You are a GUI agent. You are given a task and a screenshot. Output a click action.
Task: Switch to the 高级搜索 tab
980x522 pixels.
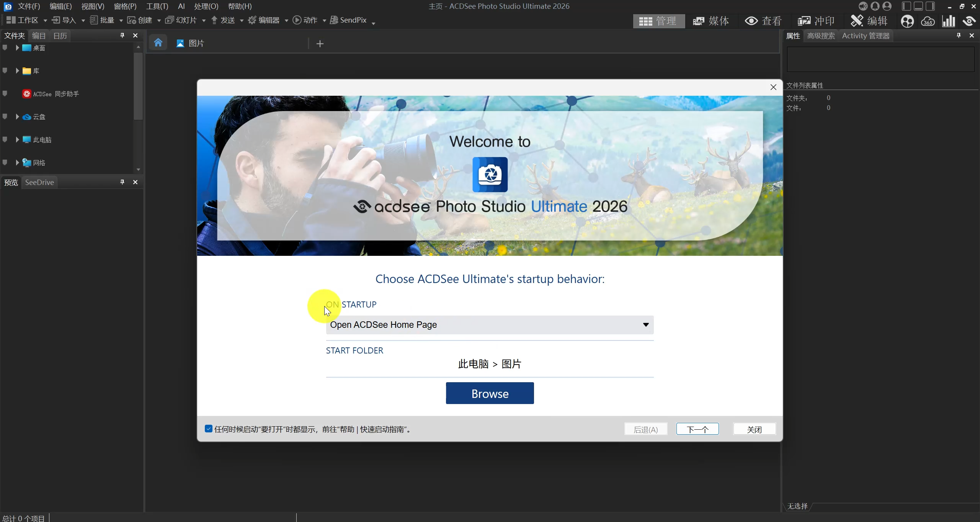821,36
